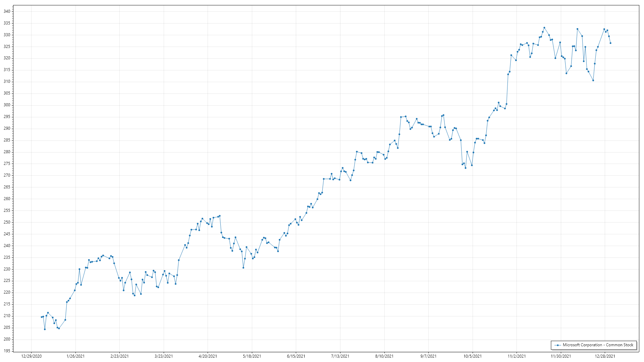
Task: Click the 12/28/2021 x-axis date label
Action: pyautogui.click(x=605, y=356)
